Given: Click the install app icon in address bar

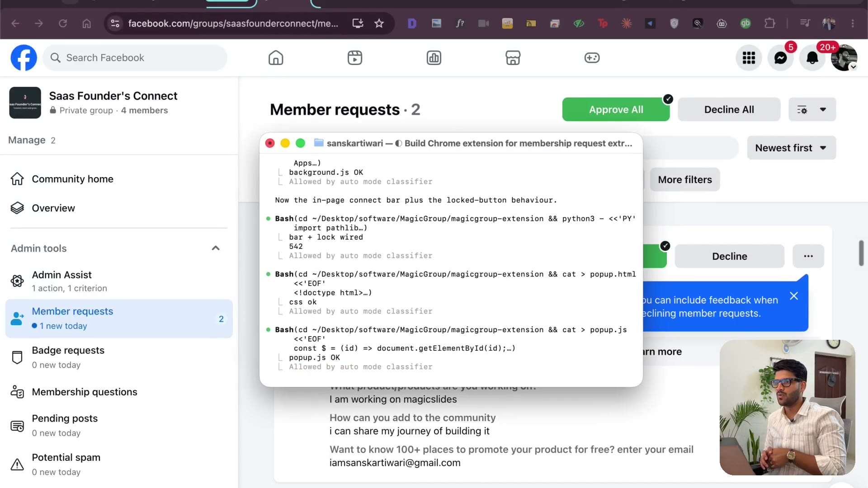Looking at the screenshot, I should point(358,23).
